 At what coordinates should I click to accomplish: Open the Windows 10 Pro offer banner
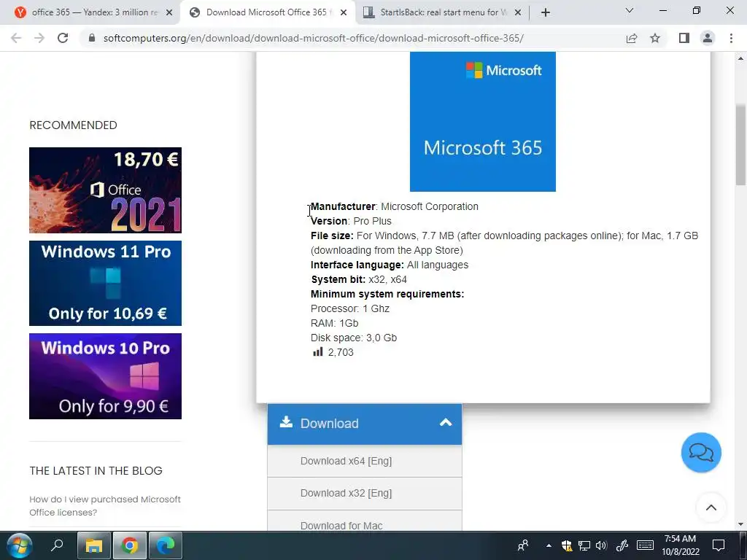pyautogui.click(x=105, y=376)
